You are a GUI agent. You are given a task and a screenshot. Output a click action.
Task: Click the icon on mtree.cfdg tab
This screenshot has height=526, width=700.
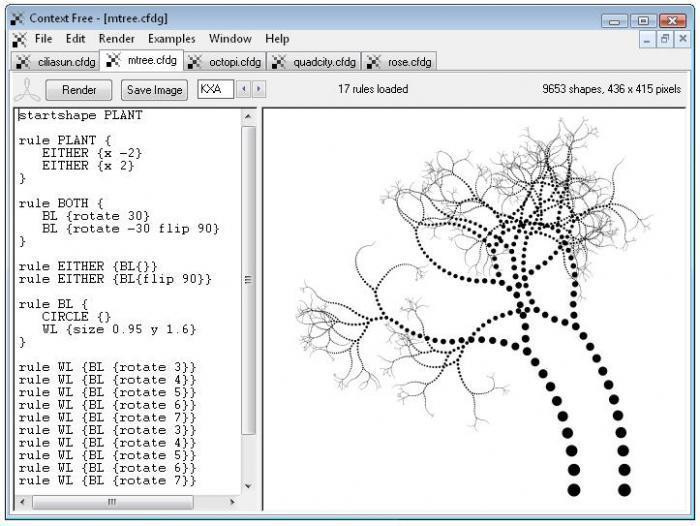113,60
